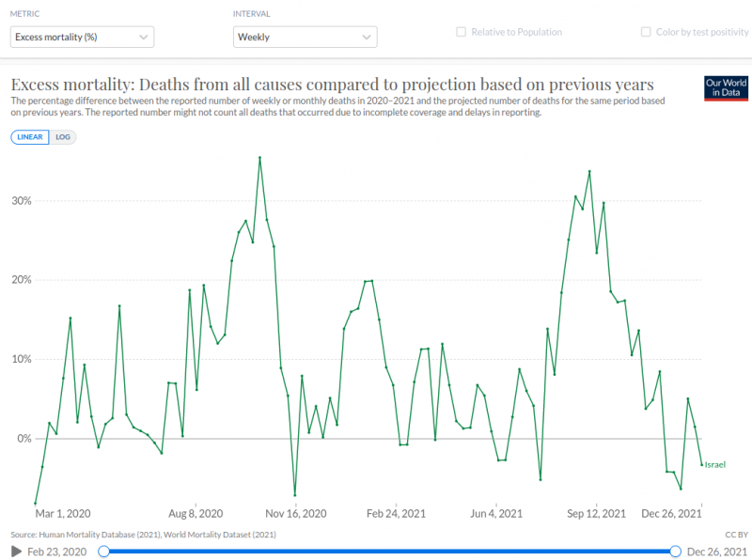Toggle Color by test positivity checkbox
Screen dimensions: 752x560
click(x=646, y=32)
